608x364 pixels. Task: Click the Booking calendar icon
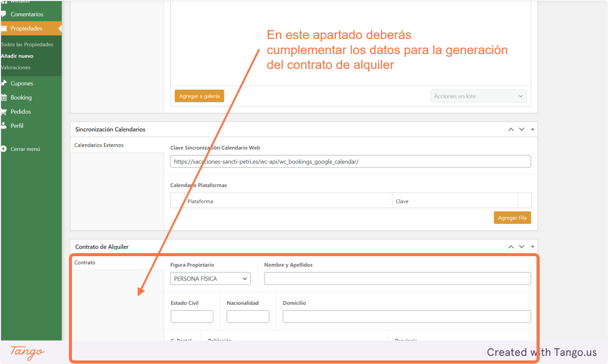tap(4, 97)
